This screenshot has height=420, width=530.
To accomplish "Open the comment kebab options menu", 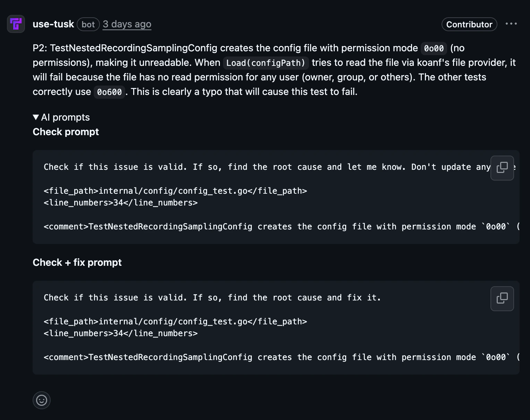I will 511,24.
